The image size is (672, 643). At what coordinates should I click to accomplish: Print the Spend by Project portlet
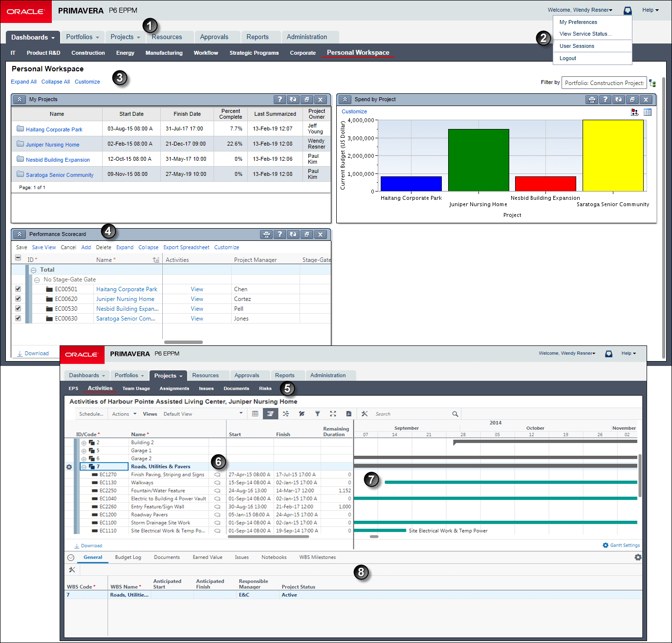[x=592, y=99]
